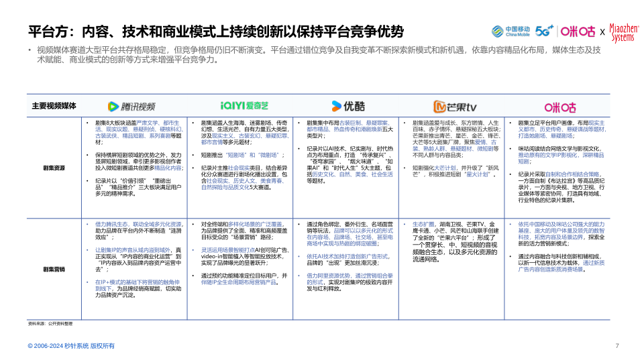Click the bullet "通过预约功能精准定位目标用户"
The image size is (644, 362).
[244, 279]
